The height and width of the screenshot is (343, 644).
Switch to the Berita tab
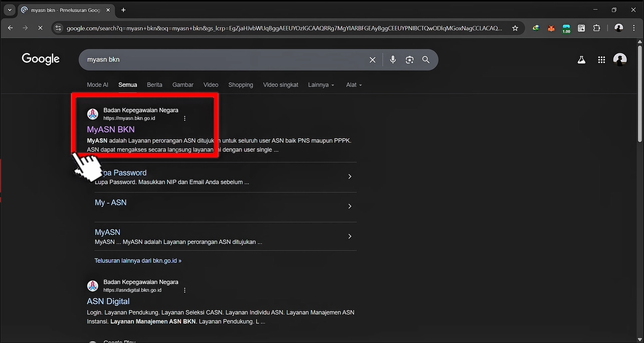(154, 85)
